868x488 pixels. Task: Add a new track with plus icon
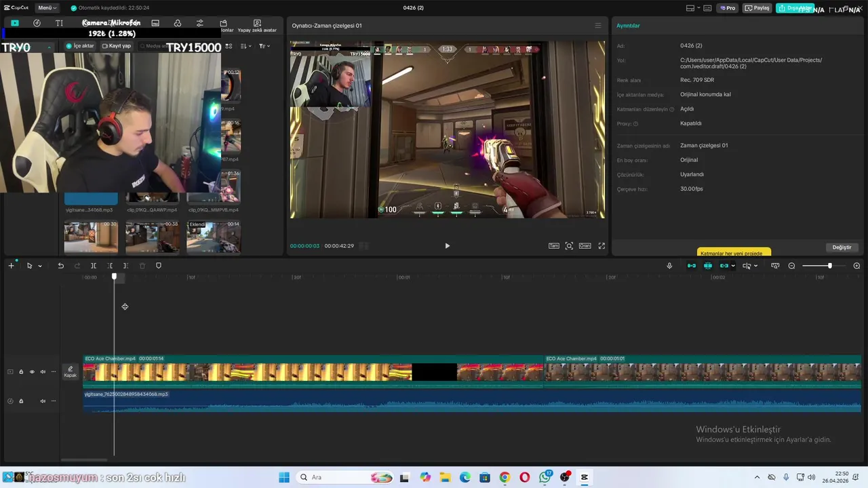pos(11,266)
